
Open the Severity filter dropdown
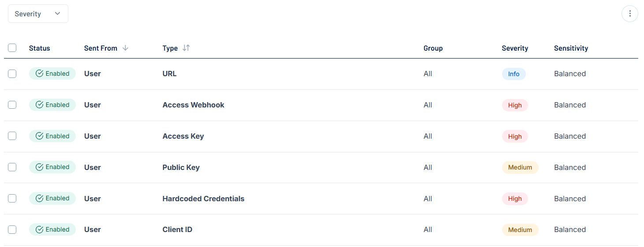pos(38,14)
